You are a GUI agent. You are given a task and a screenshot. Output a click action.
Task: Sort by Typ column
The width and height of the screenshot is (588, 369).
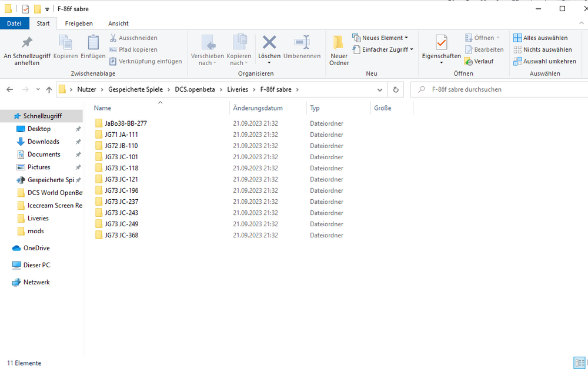(x=315, y=108)
